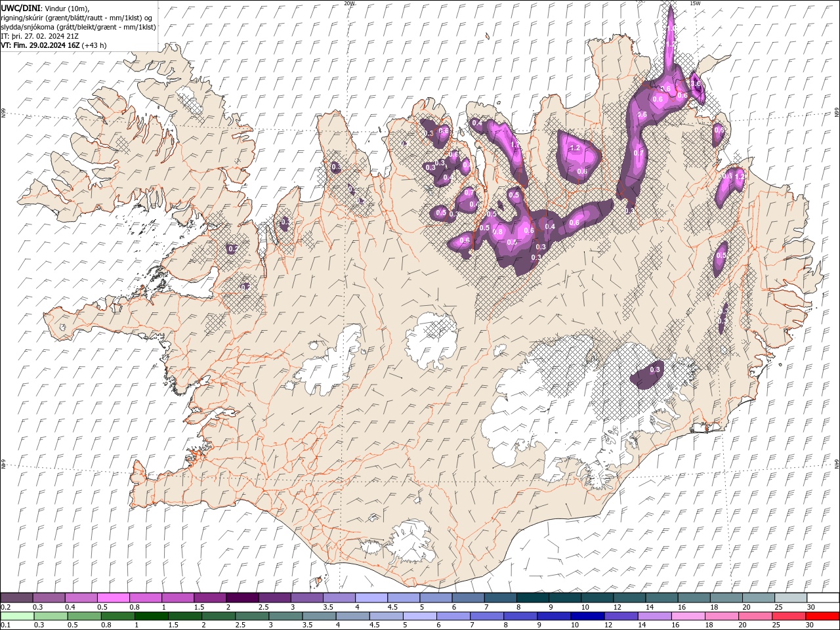Click the 'VT: Fim. 29.02.2024 16Z (+43 h)' line
The height and width of the screenshot is (630, 840).
pos(53,45)
